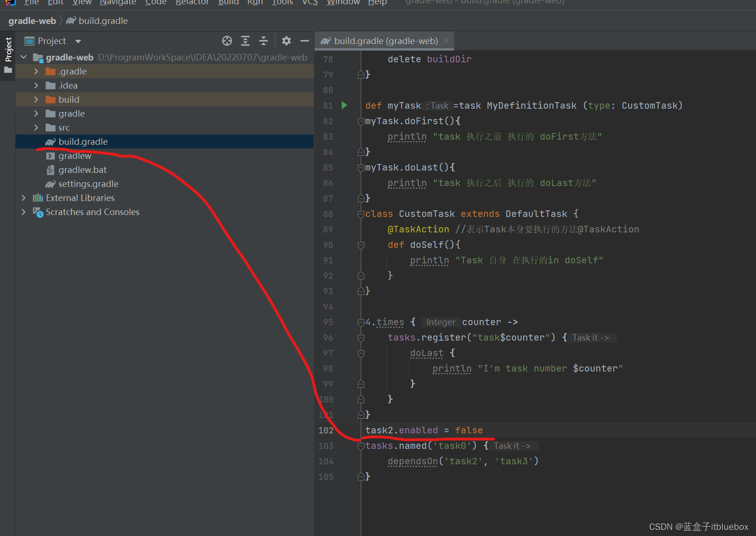Open the View menu
Screen dimensions: 756x536
(x=82, y=2)
